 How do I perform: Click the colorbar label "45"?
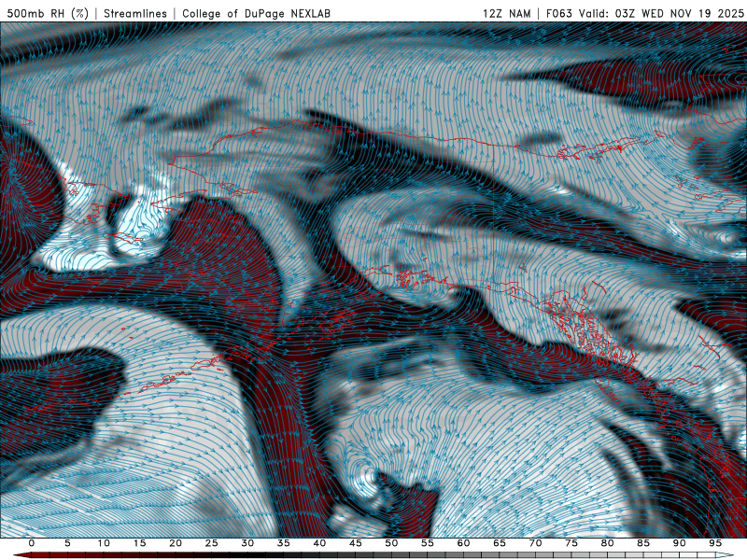tap(356, 543)
